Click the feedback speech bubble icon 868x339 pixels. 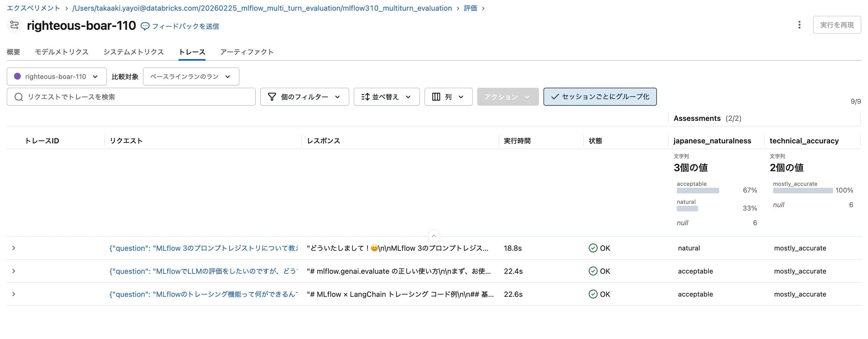click(x=145, y=26)
